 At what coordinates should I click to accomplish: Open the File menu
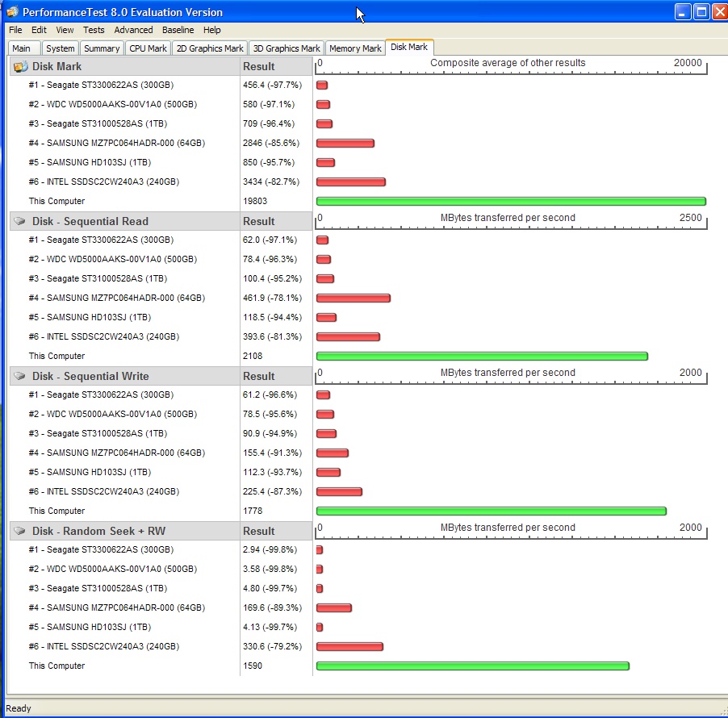[x=15, y=30]
